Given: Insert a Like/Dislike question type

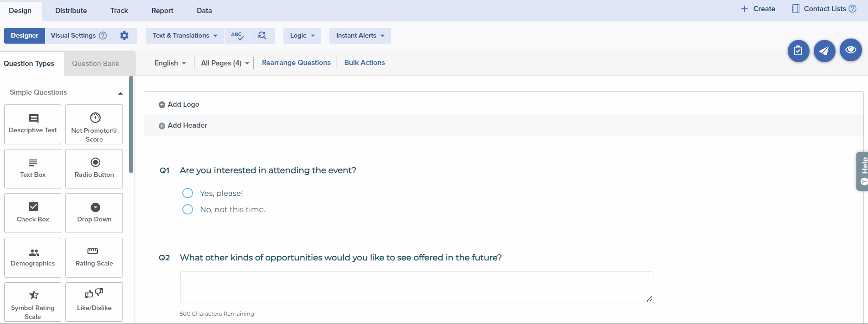Looking at the screenshot, I should [x=94, y=302].
